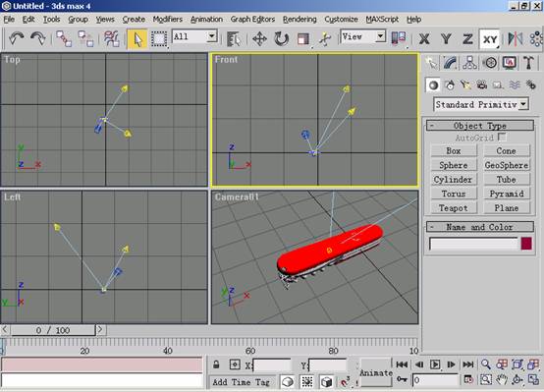Click the current frame number field
This screenshot has height=392, width=544.
pos(436,380)
